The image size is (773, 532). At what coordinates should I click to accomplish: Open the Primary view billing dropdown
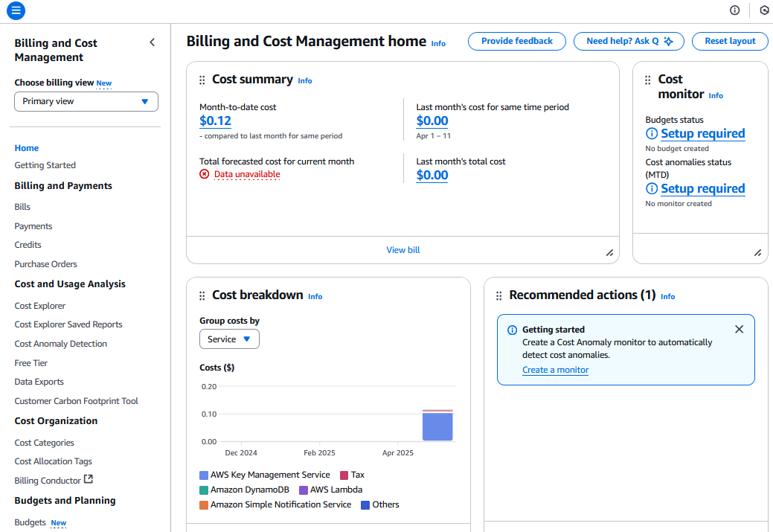coord(86,102)
